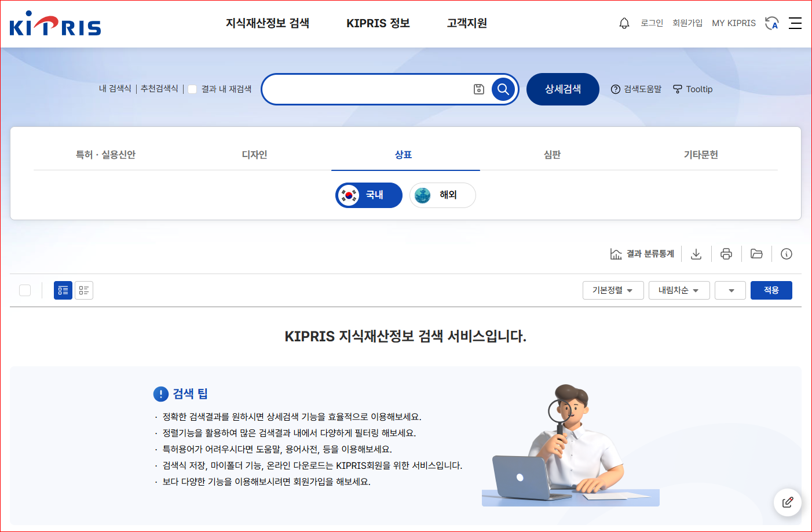812x532 pixels.
Task: Check the 결과 내 재검색 checkbox
Action: [192, 89]
